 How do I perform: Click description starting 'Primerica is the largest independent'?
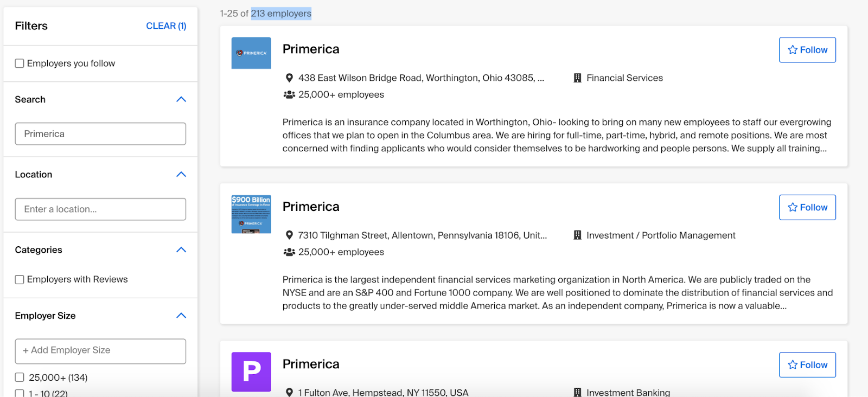[x=558, y=293]
